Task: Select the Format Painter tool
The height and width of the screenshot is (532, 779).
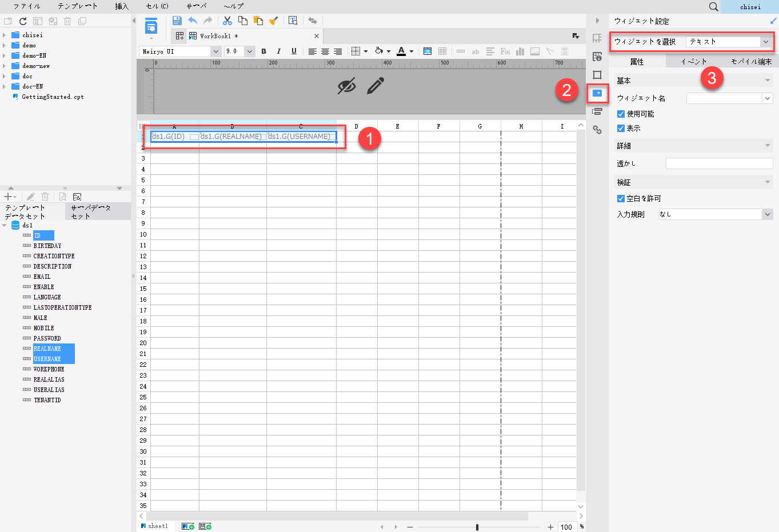Action: click(274, 21)
